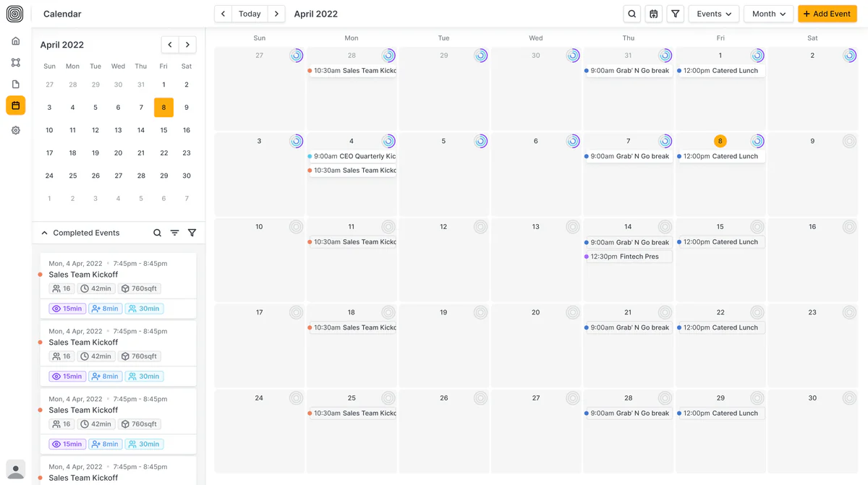Viewport: 868px width, 485px height.
Task: Sort the Completed Events list
Action: pyautogui.click(x=174, y=233)
